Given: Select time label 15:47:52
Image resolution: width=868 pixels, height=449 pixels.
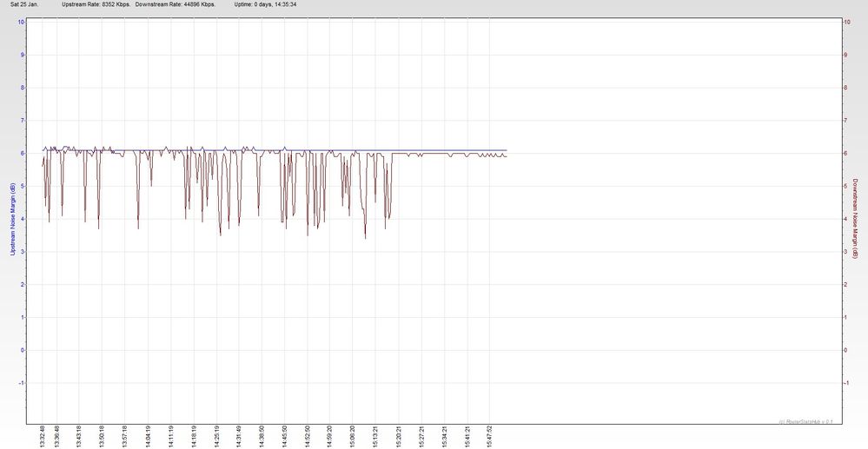Looking at the screenshot, I should pyautogui.click(x=489, y=436).
